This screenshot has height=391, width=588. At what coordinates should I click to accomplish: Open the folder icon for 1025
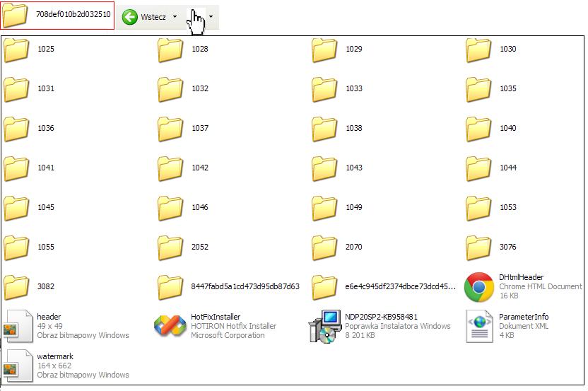[16, 49]
